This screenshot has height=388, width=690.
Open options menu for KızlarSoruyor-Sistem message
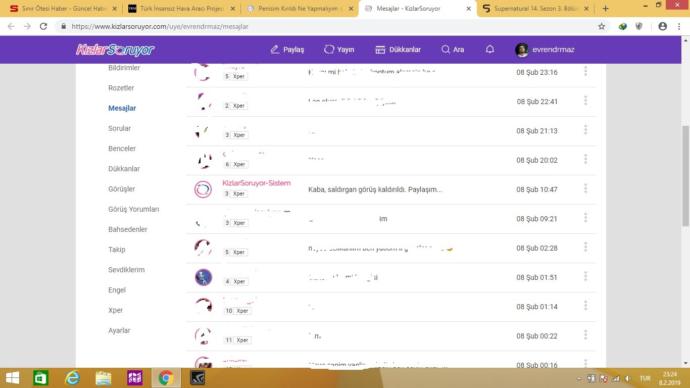tap(585, 189)
